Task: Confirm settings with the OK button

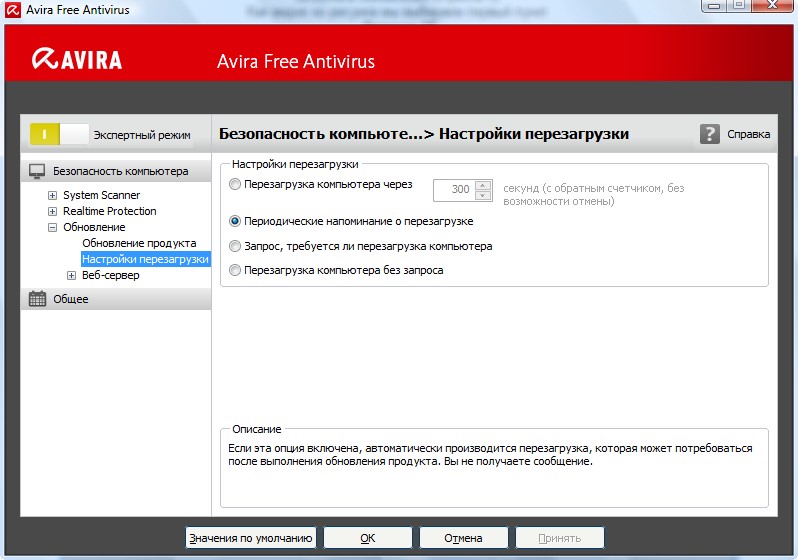Action: pos(367,538)
